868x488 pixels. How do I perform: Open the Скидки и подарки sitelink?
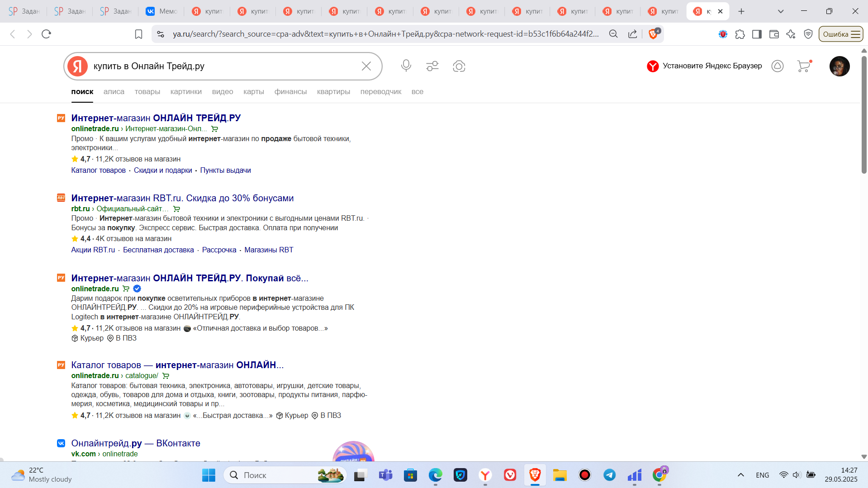[x=163, y=171]
